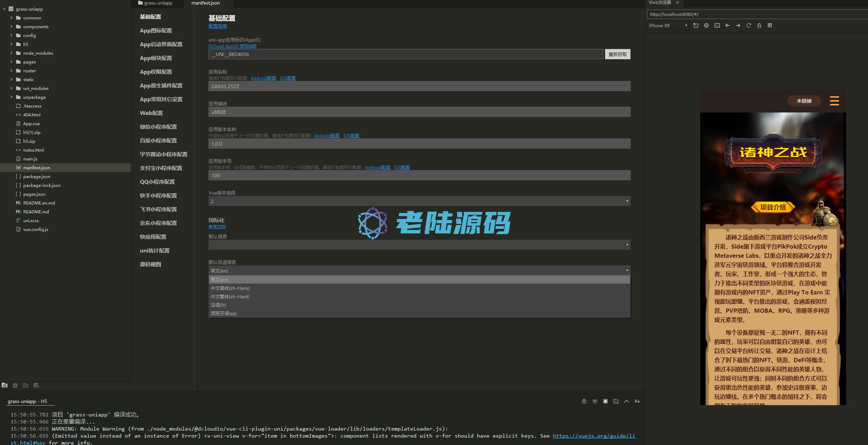Image resolution: width=868 pixels, height=445 pixels.
Task: Open the QR code icon in browser toolbar
Action: [770, 25]
